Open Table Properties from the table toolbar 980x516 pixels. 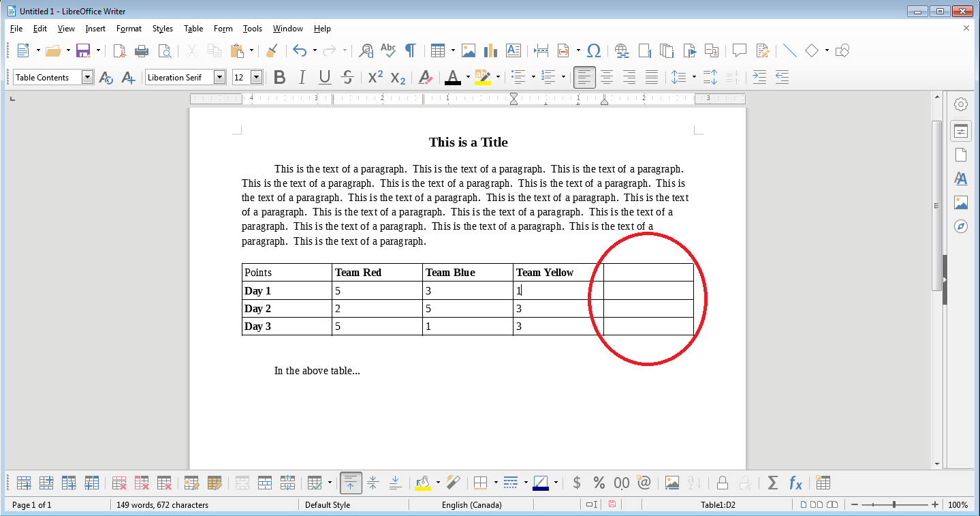pos(822,483)
